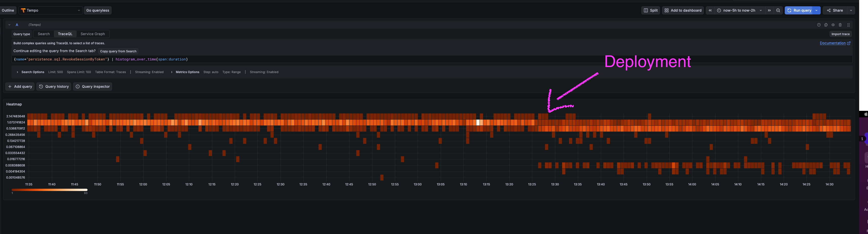Screen dimensions: 868x234
Task: Expand Search Options section
Action: 30,72
